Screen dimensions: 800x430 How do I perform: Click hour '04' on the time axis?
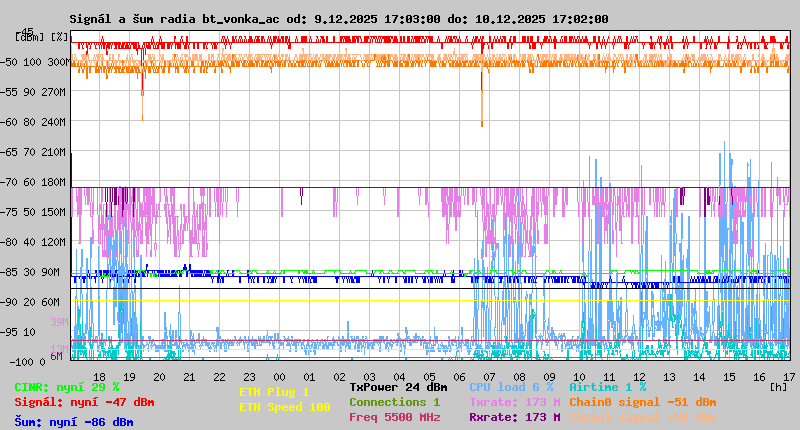pos(399,377)
